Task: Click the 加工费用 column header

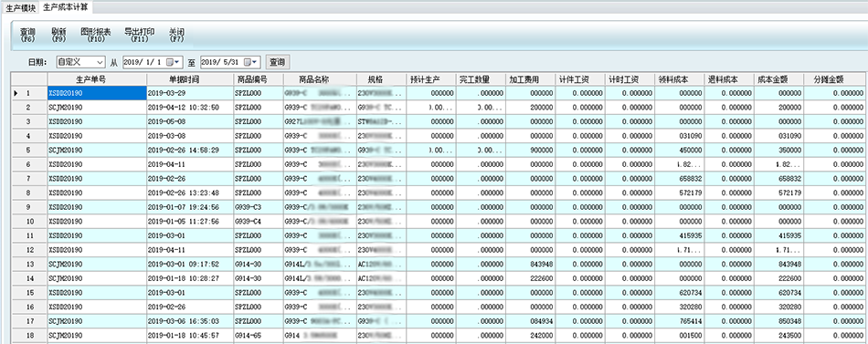Action: [530, 79]
